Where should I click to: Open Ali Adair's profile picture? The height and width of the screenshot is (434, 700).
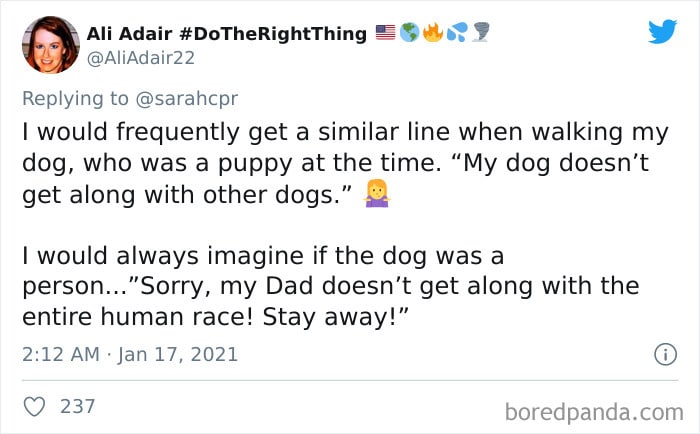pos(51,45)
